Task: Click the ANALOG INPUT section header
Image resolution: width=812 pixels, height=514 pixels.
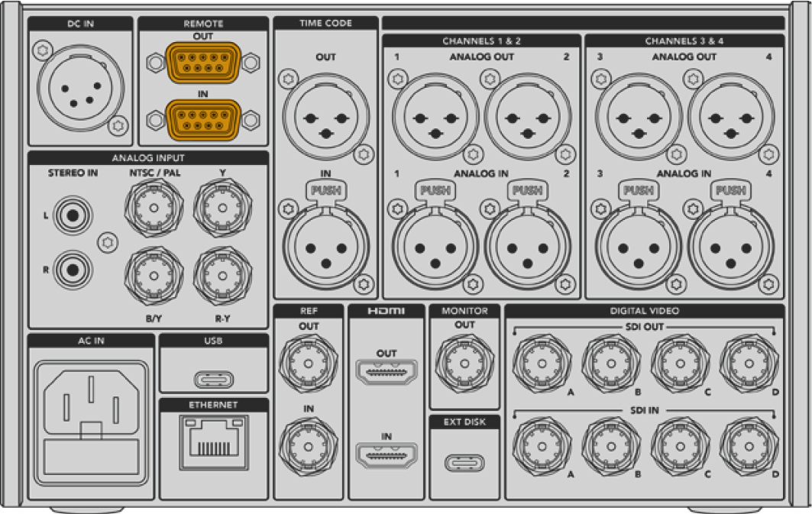Action: [x=148, y=158]
